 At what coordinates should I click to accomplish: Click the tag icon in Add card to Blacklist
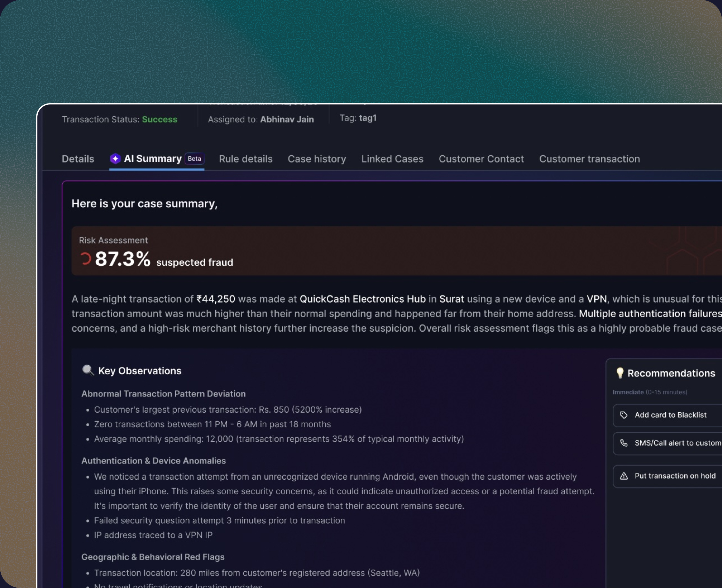624,415
